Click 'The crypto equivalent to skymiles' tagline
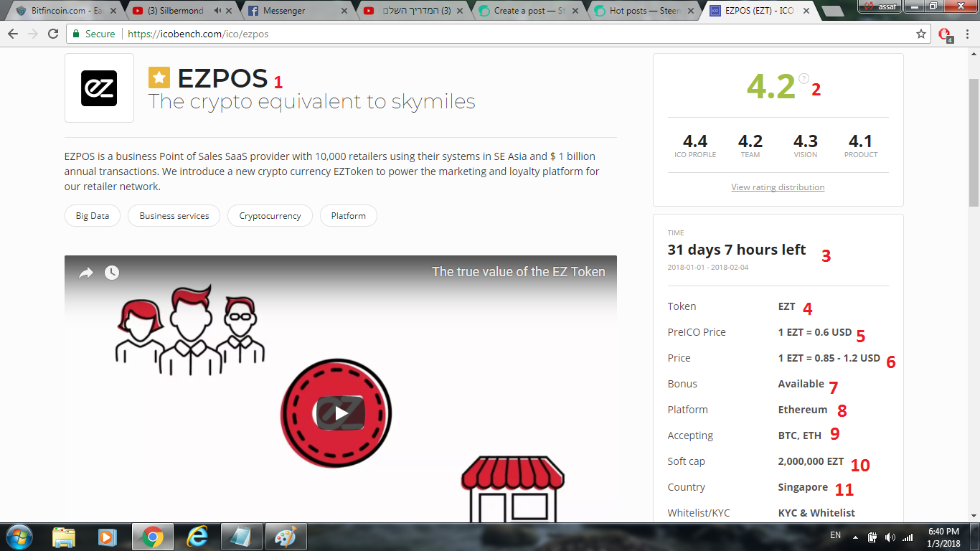The height and width of the screenshot is (551, 980). tap(312, 102)
